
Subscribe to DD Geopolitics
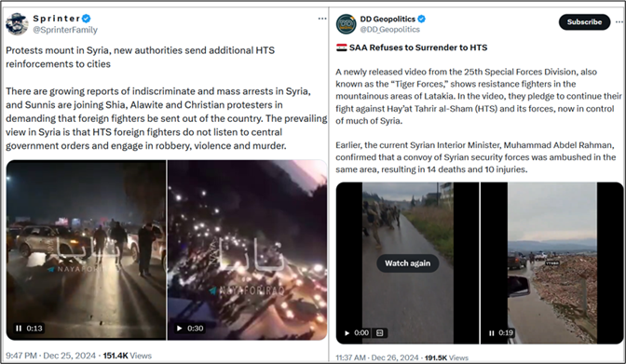click(x=584, y=22)
